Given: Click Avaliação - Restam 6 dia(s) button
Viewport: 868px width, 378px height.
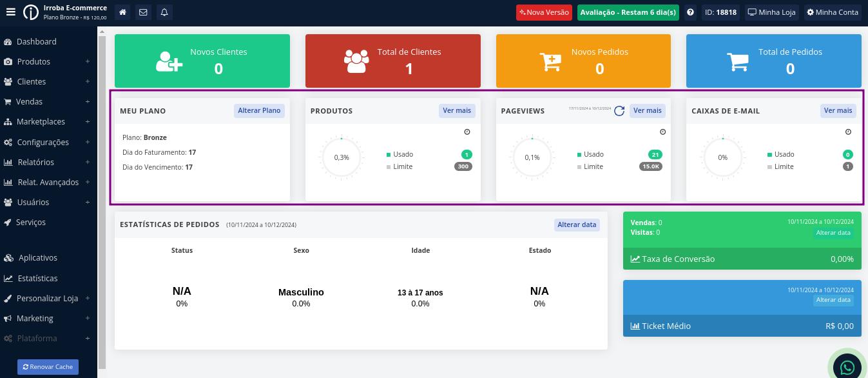Looking at the screenshot, I should point(628,12).
